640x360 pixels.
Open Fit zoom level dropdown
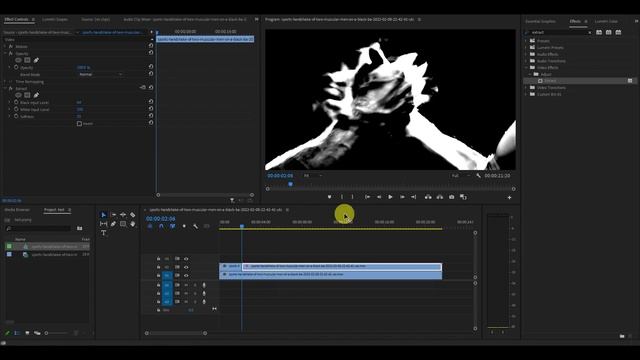(x=313, y=176)
